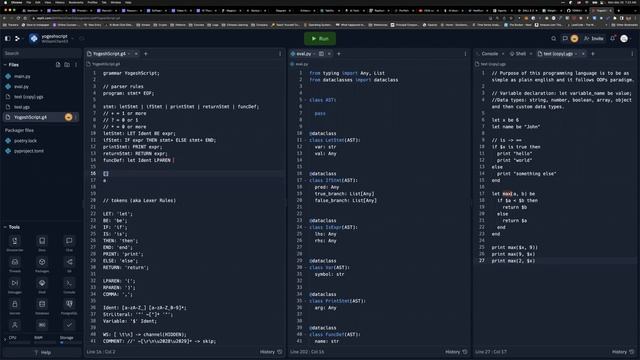Switch to the Console tab

489,53
